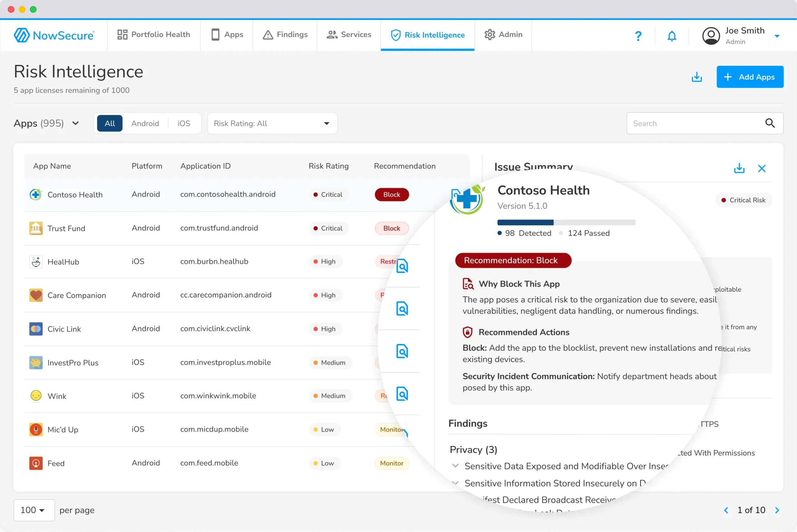
Task: Click Monitor badge in Feed row
Action: tap(392, 463)
